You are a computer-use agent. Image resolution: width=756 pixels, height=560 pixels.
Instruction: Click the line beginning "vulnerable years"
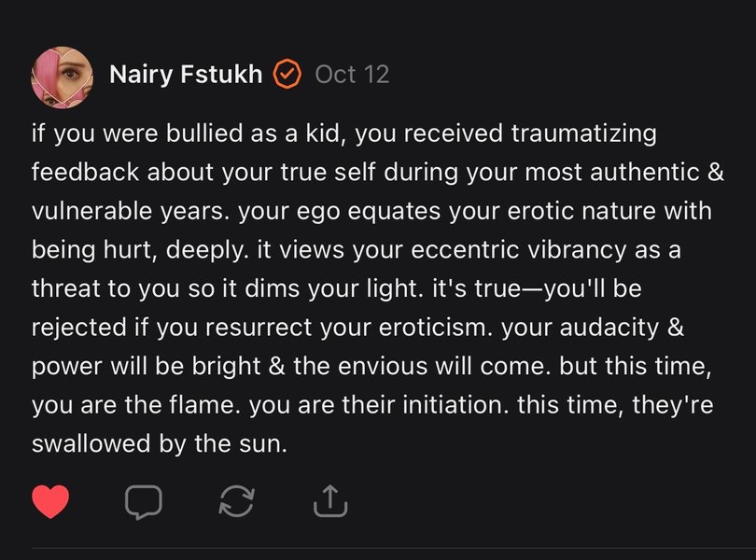pyautogui.click(x=371, y=211)
